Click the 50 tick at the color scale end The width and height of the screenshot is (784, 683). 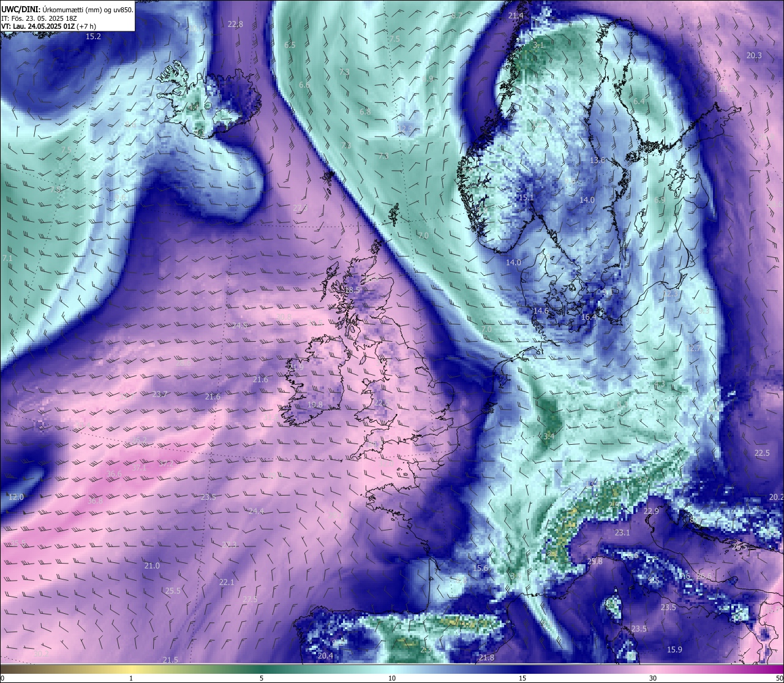(x=778, y=678)
